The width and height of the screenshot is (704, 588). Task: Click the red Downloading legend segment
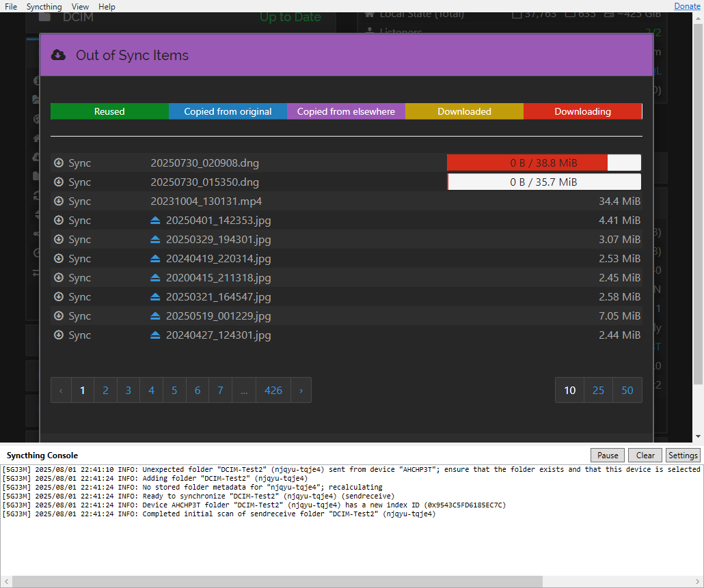pyautogui.click(x=583, y=111)
